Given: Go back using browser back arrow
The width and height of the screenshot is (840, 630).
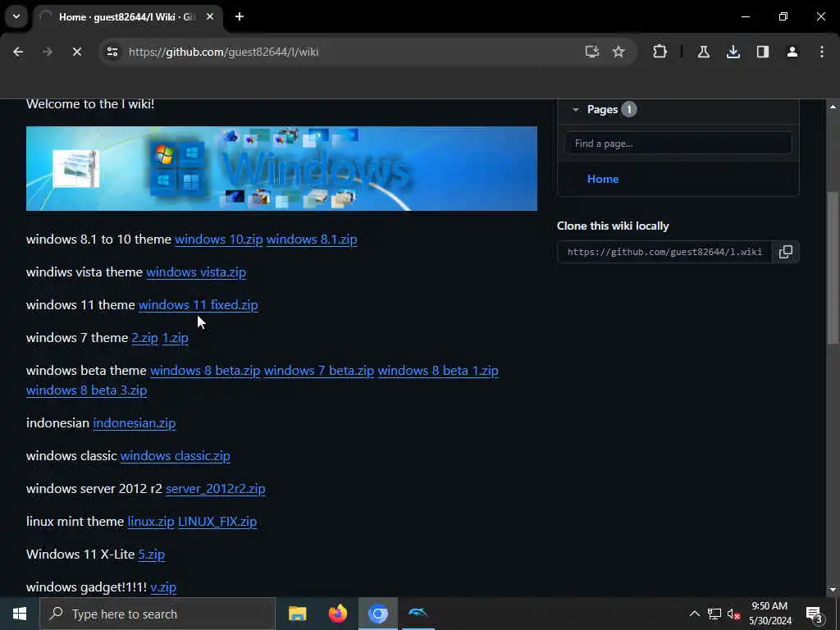Looking at the screenshot, I should click(x=18, y=52).
